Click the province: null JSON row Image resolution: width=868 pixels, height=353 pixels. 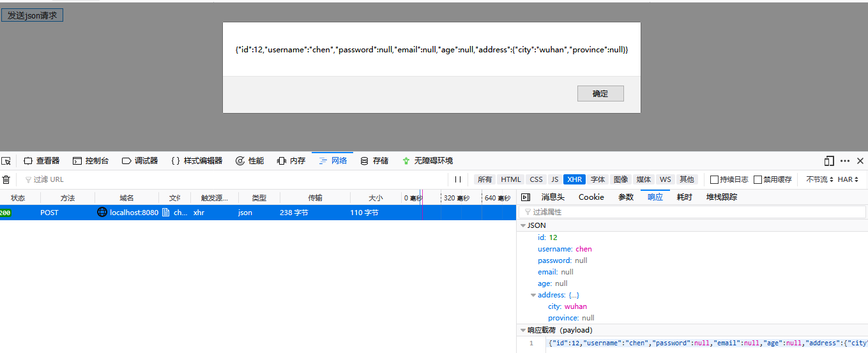(x=692, y=318)
